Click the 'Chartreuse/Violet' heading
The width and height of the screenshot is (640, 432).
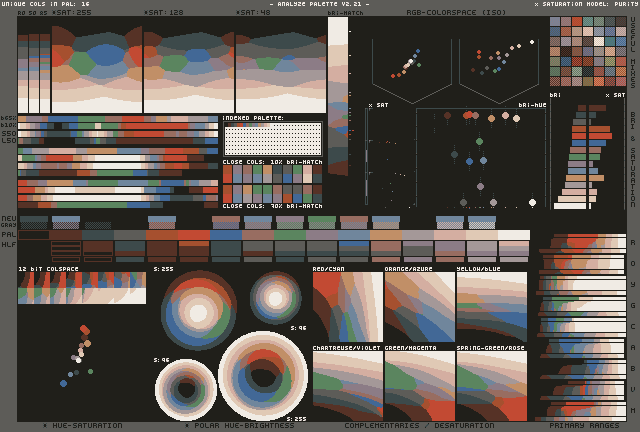pos(347,348)
